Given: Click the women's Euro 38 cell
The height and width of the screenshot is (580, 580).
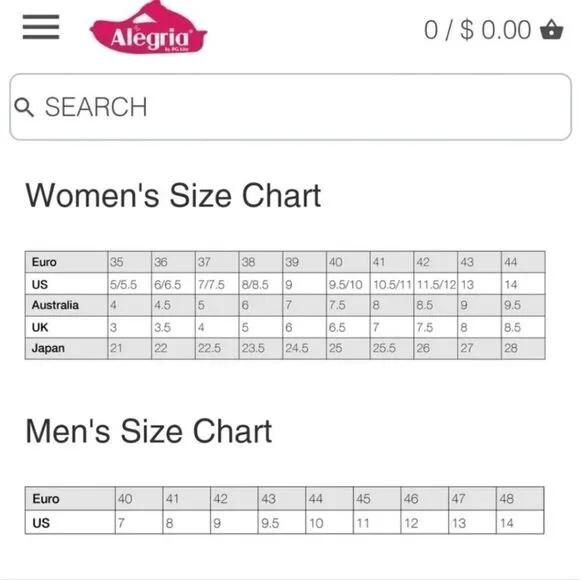Looking at the screenshot, I should pos(261,262).
